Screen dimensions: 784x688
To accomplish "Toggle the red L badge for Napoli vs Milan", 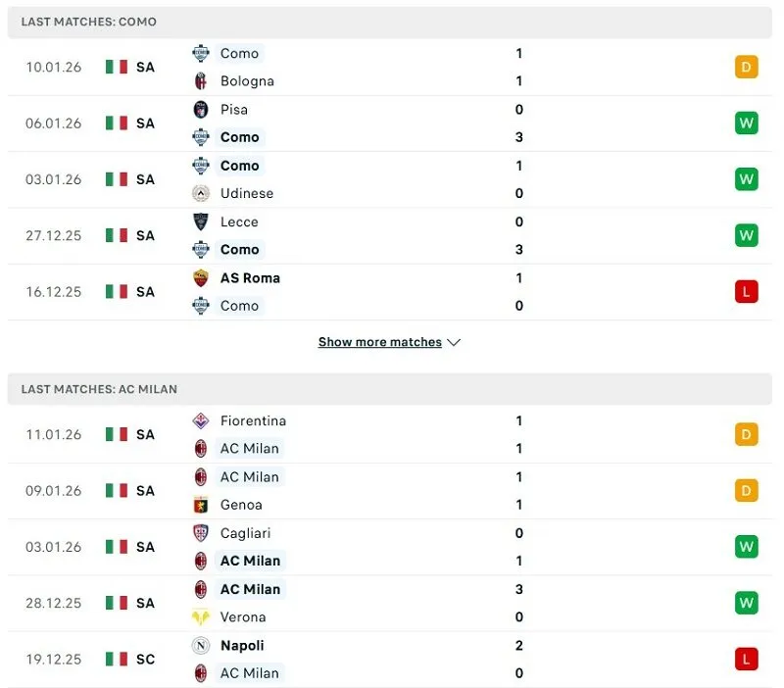I will click(746, 660).
